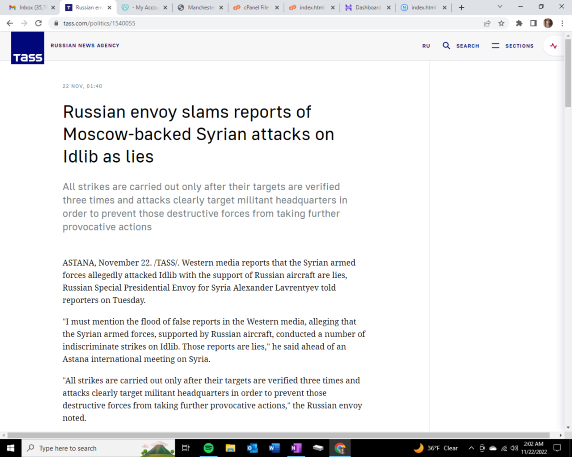Image resolution: width=572 pixels, height=457 pixels.
Task: Click the TASS logo
Action: tap(27, 48)
